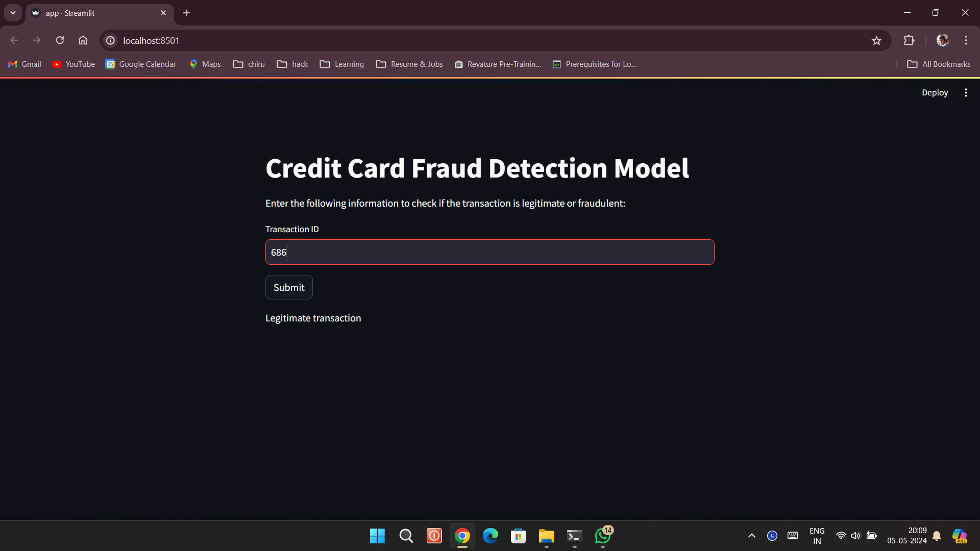The image size is (980, 551).
Task: Open Microsoft Store from taskbar
Action: click(x=519, y=536)
